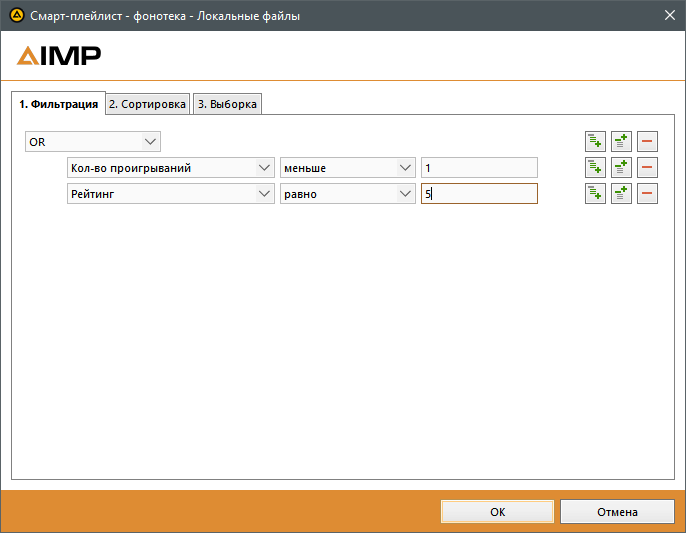Add a condition in the OR group row
Screen dimensions: 686x533
point(595,141)
